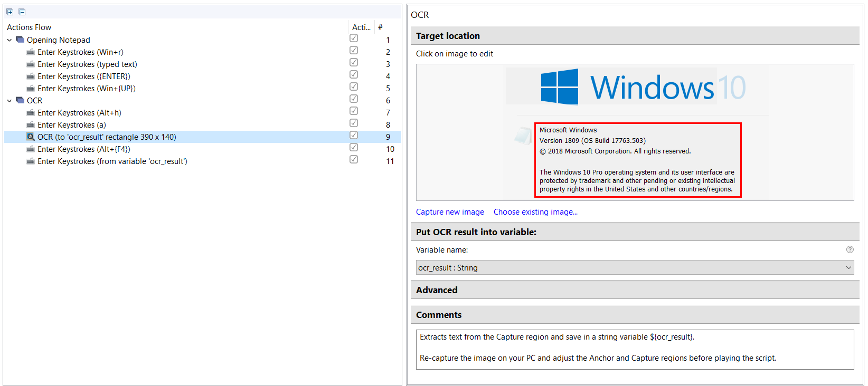Click the Variable name: label

pos(442,250)
